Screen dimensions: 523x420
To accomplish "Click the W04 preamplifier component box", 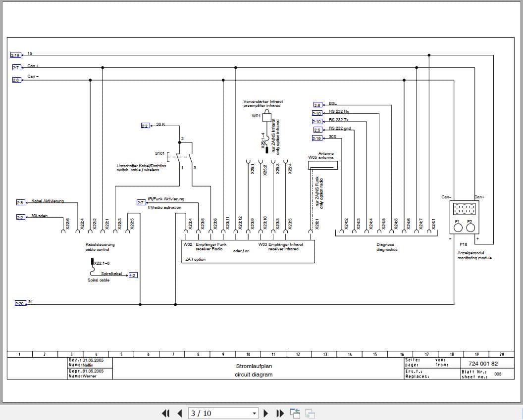I will pos(267,117).
